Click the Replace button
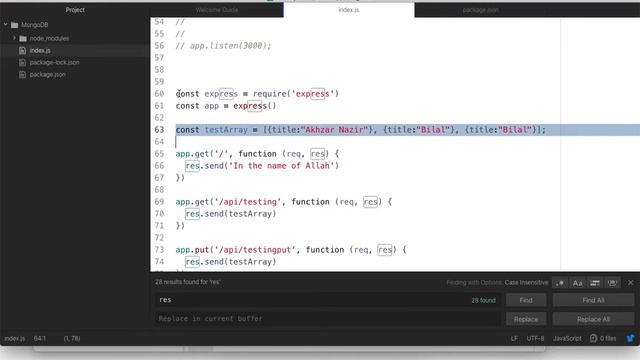 [x=526, y=319]
